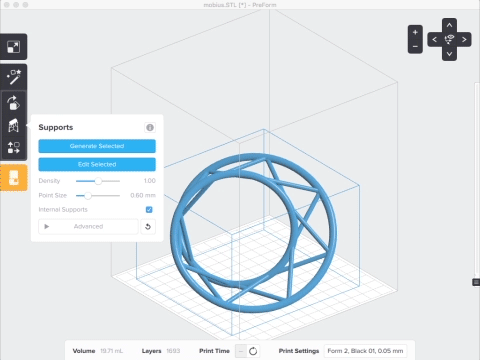Select the Size tool in left toolbar
The width and height of the screenshot is (480, 360).
13,47
